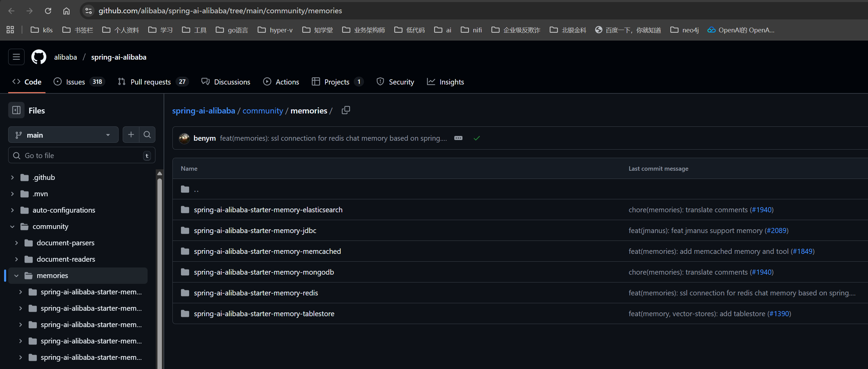Collapse the Files side panel icon
This screenshot has width=868, height=369.
click(x=16, y=110)
